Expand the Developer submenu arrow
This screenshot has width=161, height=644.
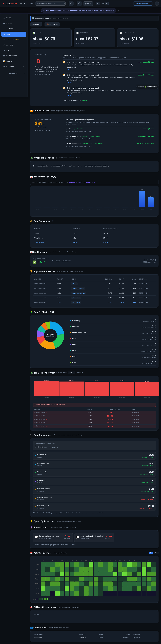24,67
